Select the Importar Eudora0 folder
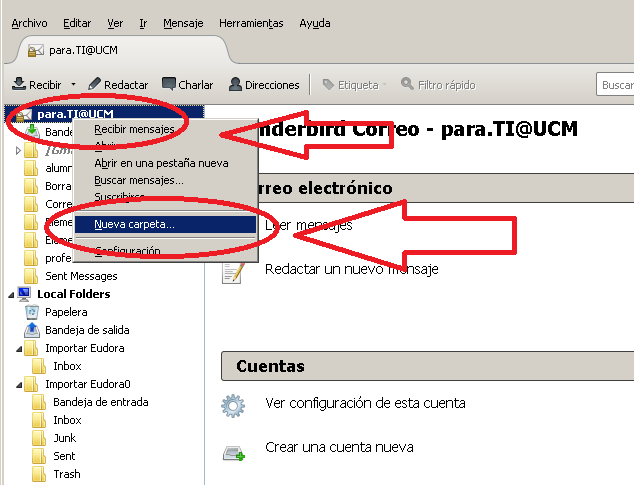This screenshot has height=485, width=634. coord(88,384)
